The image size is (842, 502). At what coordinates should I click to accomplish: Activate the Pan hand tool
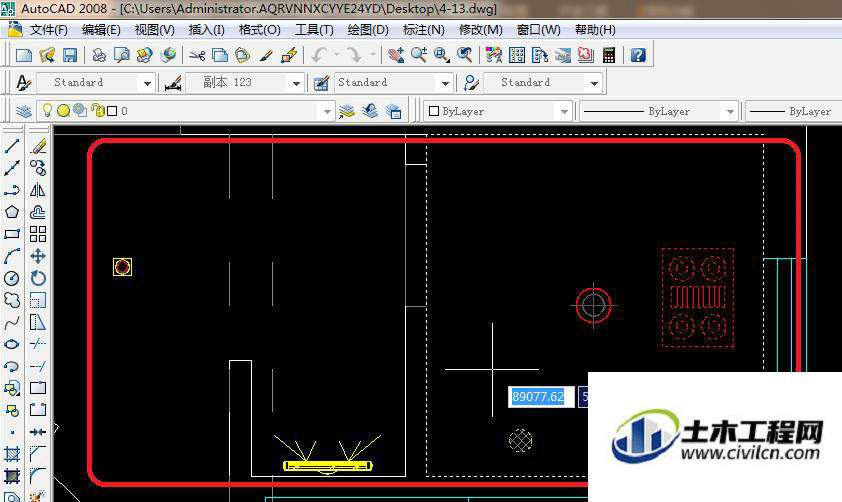(x=396, y=55)
